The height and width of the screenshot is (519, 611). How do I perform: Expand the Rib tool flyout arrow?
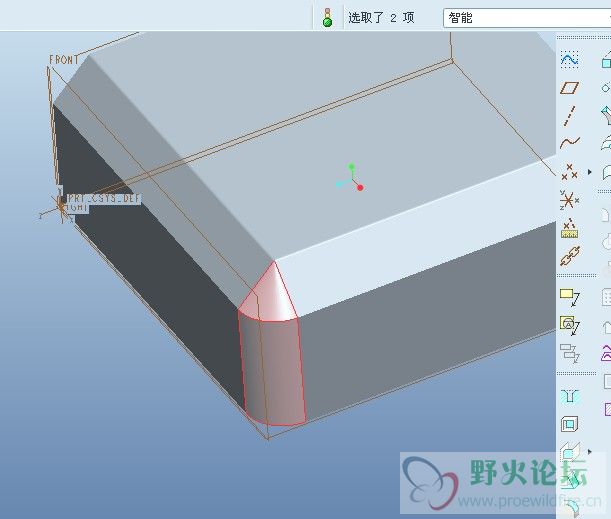click(x=590, y=452)
